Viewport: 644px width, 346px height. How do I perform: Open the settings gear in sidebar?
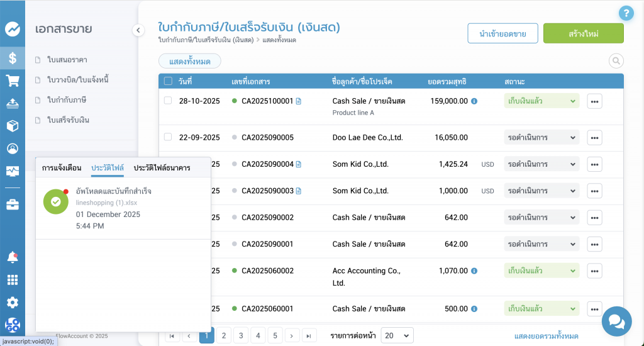click(12, 303)
